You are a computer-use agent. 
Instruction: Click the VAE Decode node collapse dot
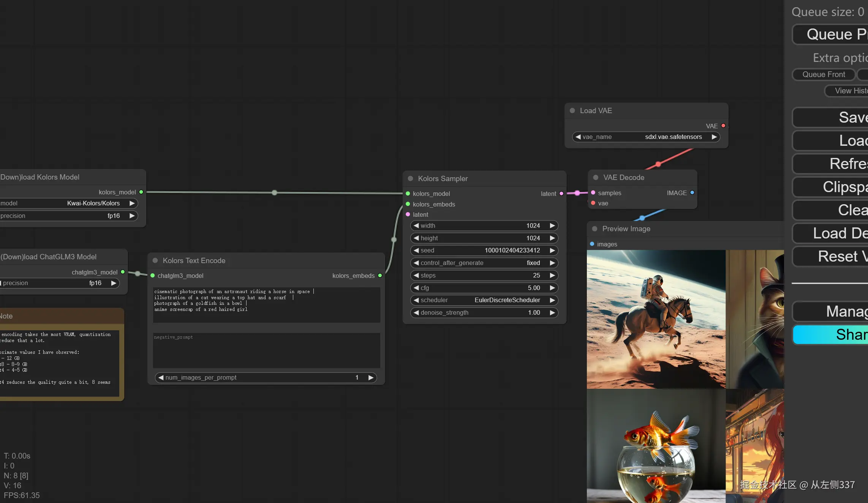pos(596,177)
